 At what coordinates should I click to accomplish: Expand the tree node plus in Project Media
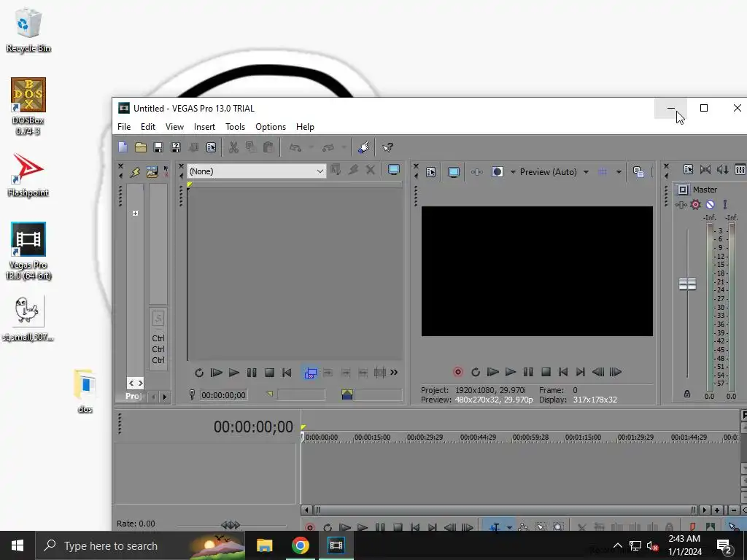pos(135,214)
